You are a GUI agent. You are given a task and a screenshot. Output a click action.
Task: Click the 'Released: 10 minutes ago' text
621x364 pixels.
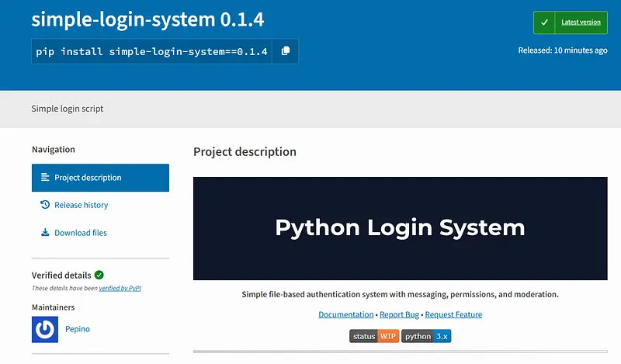562,50
